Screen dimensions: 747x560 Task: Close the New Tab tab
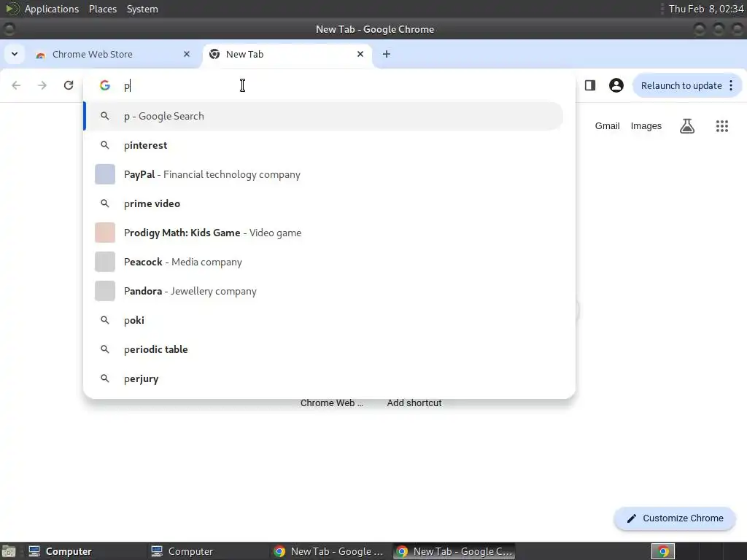[360, 54]
